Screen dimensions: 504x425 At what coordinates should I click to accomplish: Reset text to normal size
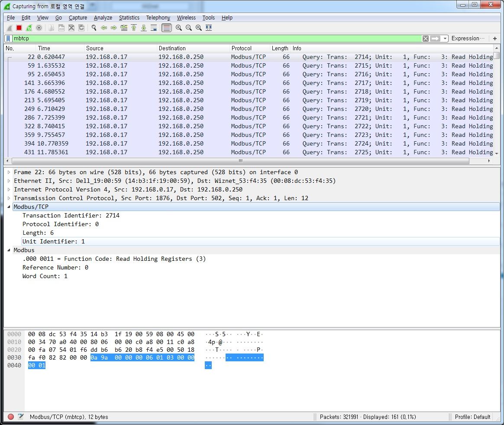click(x=199, y=28)
